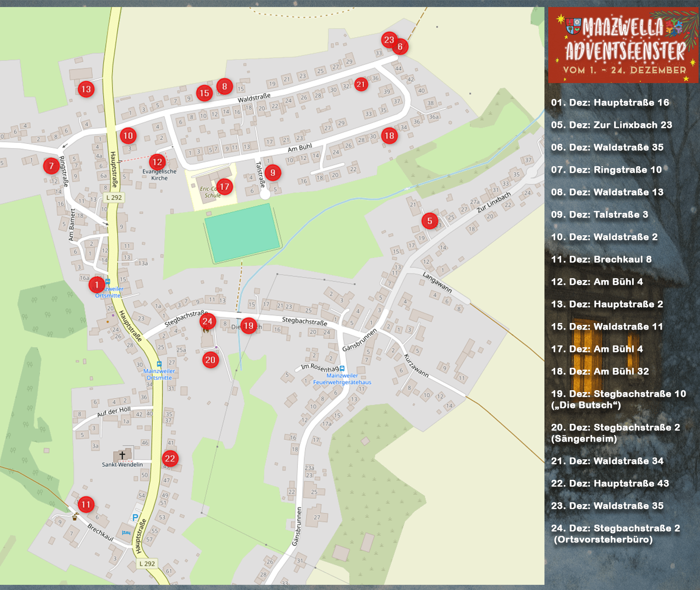Click red map marker number 13
The height and width of the screenshot is (590, 700).
coord(86,89)
